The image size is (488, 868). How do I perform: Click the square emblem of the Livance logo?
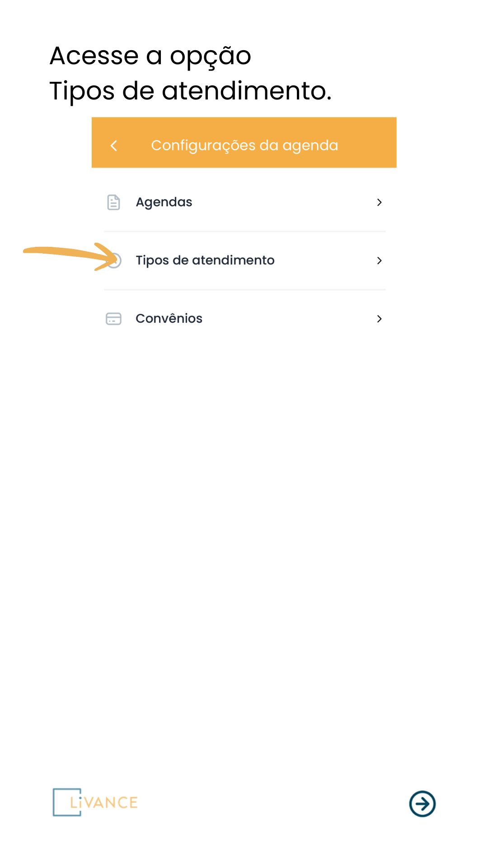67,802
